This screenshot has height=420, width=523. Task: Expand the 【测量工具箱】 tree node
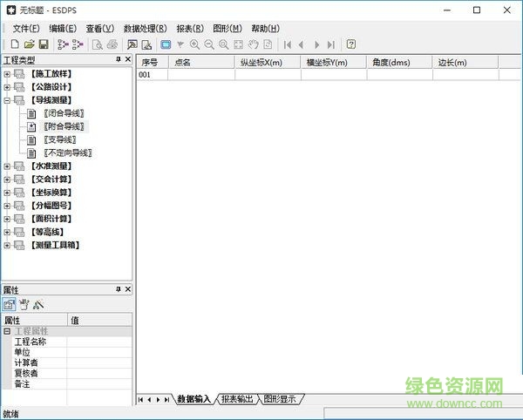pos(7,246)
